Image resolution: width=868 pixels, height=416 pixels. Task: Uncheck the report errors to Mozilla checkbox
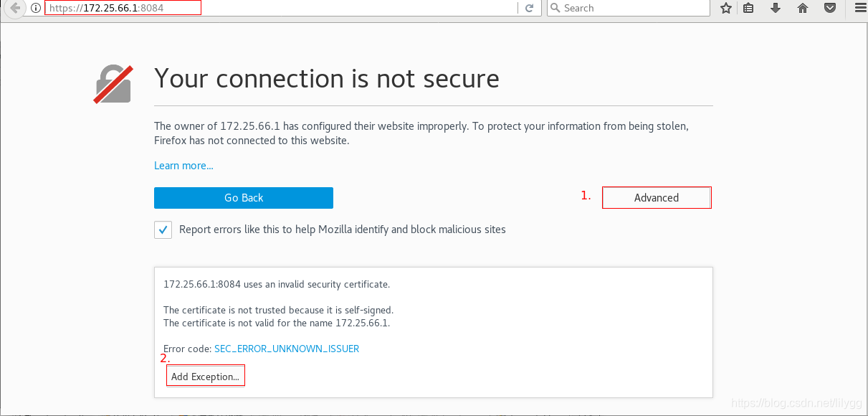163,230
